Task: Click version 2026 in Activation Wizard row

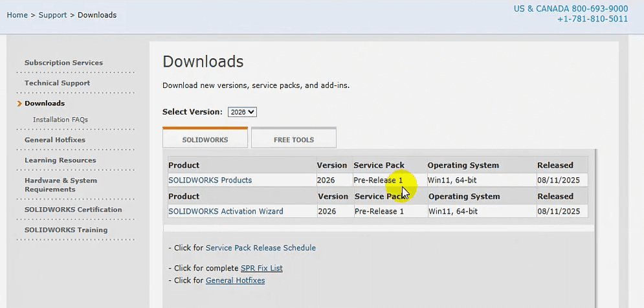Action: (x=327, y=211)
